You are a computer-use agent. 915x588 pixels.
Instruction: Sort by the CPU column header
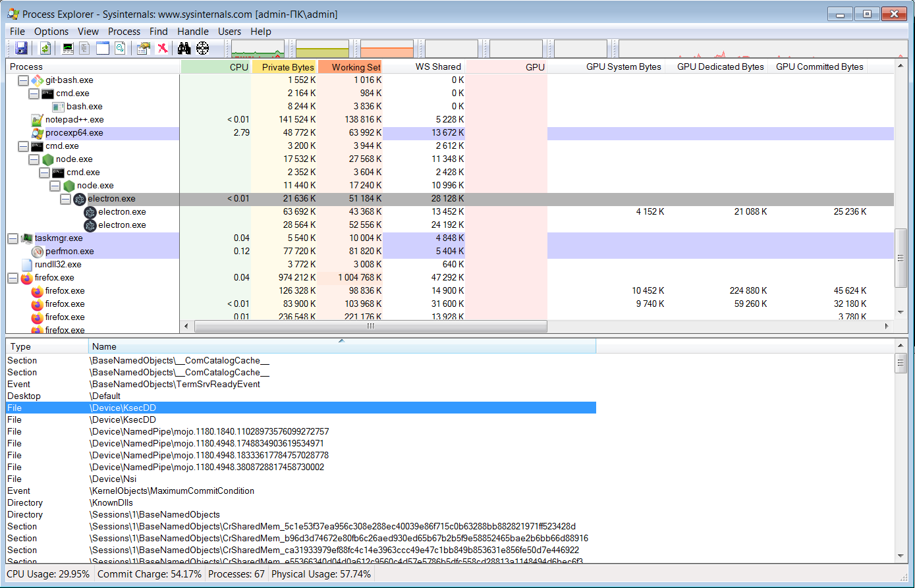(x=216, y=67)
